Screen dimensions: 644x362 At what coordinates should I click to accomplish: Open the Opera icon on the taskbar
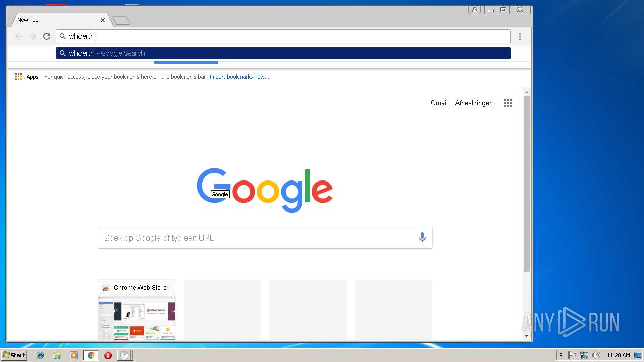(x=108, y=355)
